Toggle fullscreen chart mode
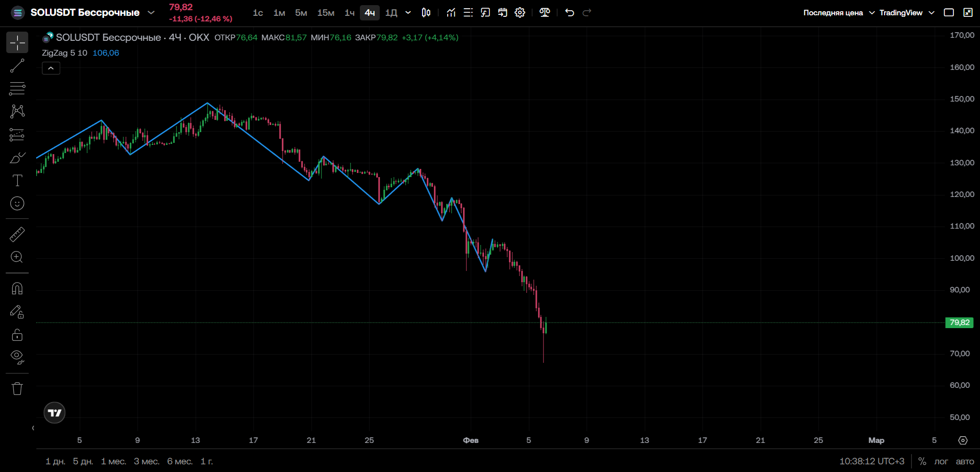 968,13
